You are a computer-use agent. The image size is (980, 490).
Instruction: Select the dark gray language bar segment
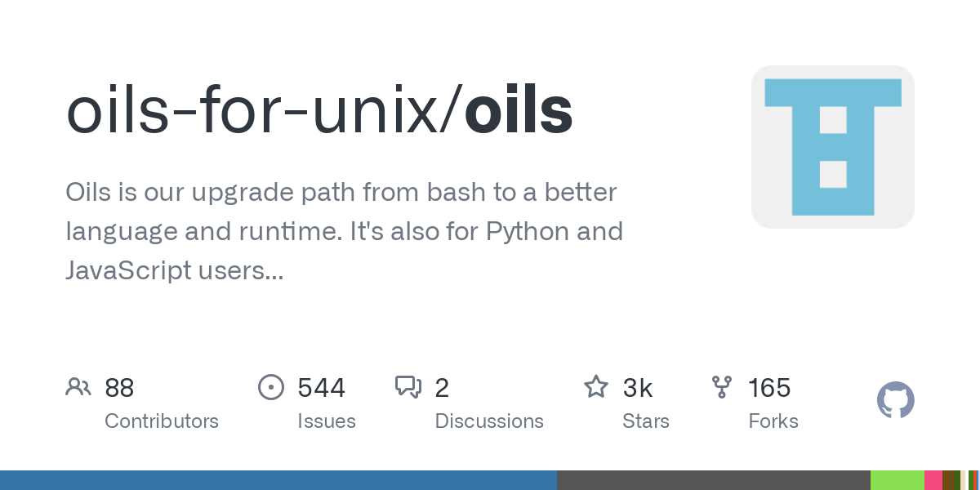pos(714,480)
